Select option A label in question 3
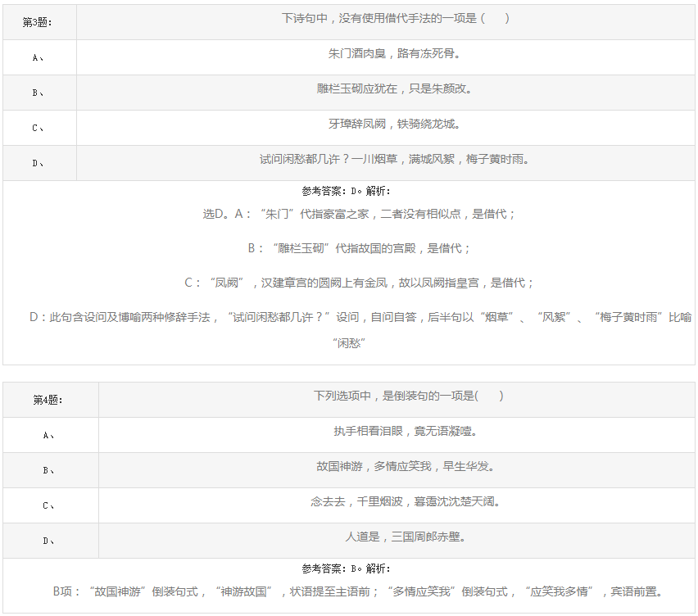698x616 pixels. tap(39, 57)
